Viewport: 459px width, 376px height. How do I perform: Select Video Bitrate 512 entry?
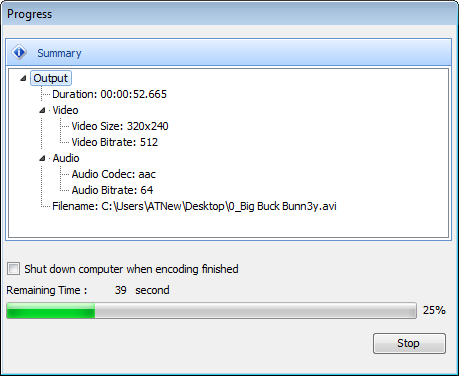click(x=115, y=142)
